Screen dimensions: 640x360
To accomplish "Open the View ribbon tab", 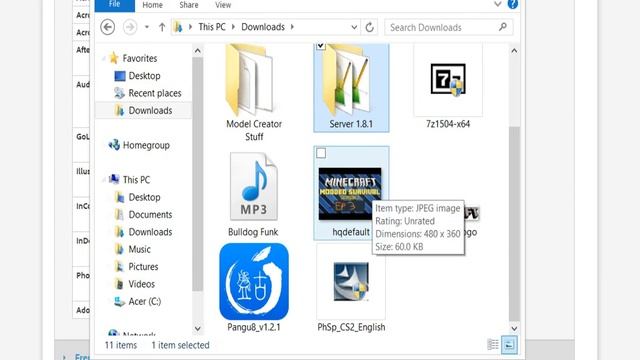I will click(x=223, y=5).
